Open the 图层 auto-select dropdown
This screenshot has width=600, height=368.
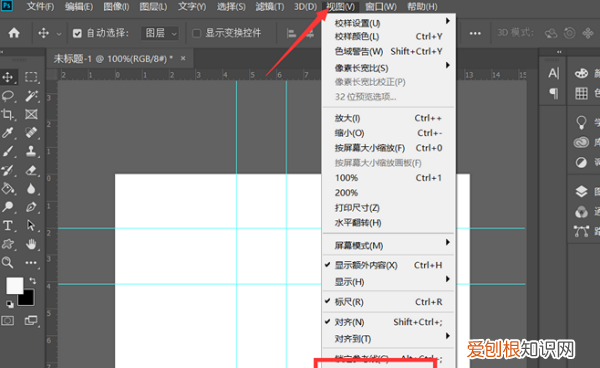[x=160, y=33]
